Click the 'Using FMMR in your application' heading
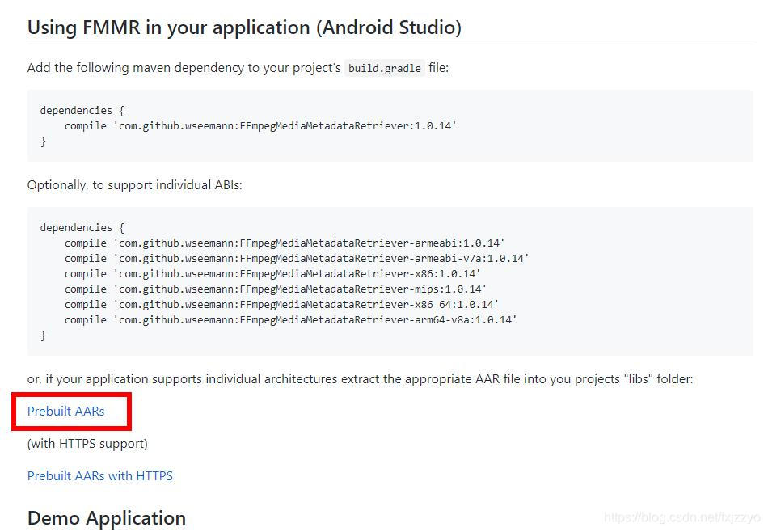This screenshot has width=768, height=532. (244, 27)
